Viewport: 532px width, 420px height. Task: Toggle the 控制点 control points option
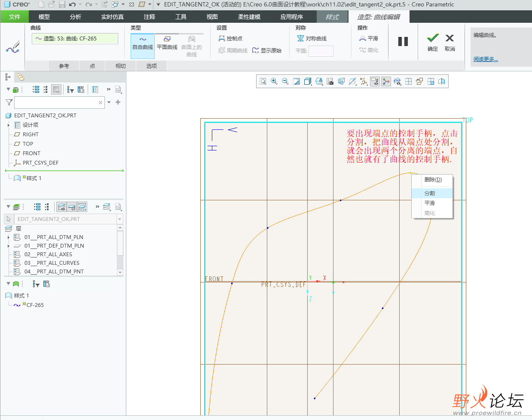[x=230, y=38]
